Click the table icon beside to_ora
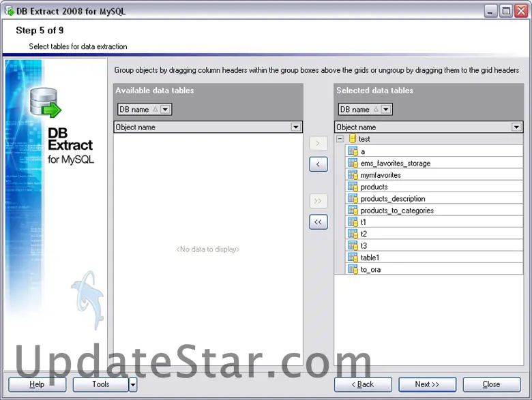 pos(353,269)
